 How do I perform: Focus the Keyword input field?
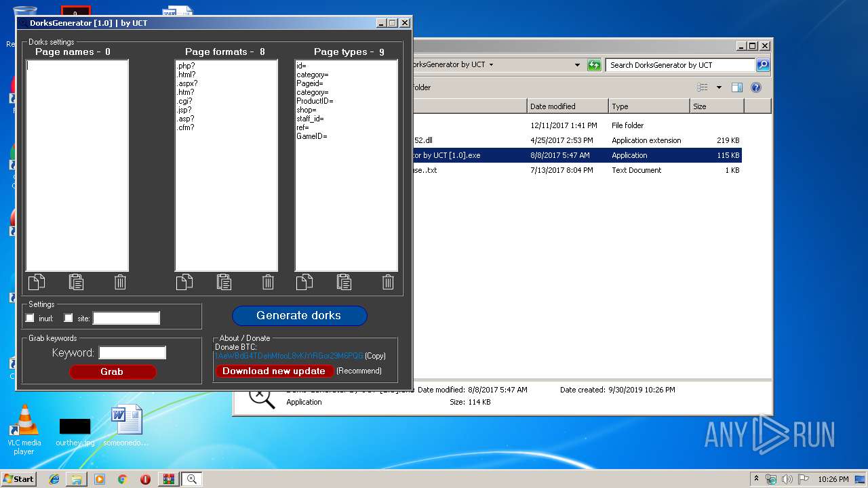132,352
